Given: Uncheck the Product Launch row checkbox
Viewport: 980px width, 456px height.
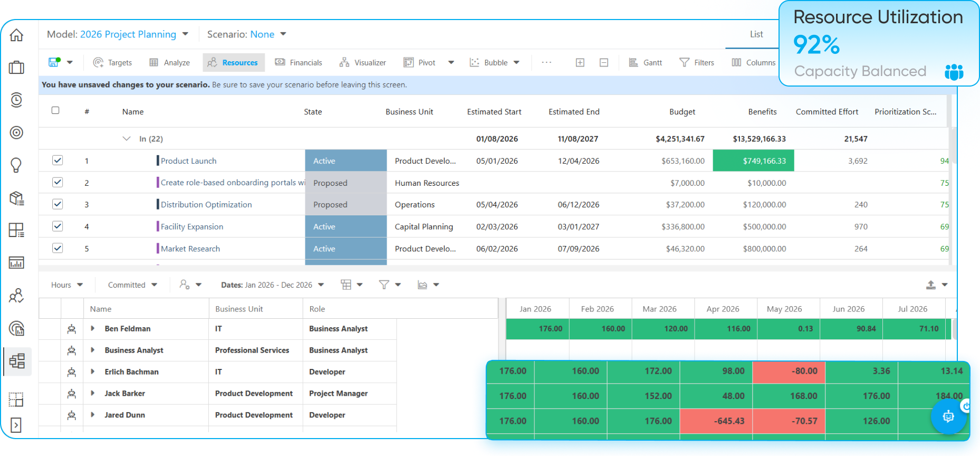Looking at the screenshot, I should pyautogui.click(x=57, y=160).
